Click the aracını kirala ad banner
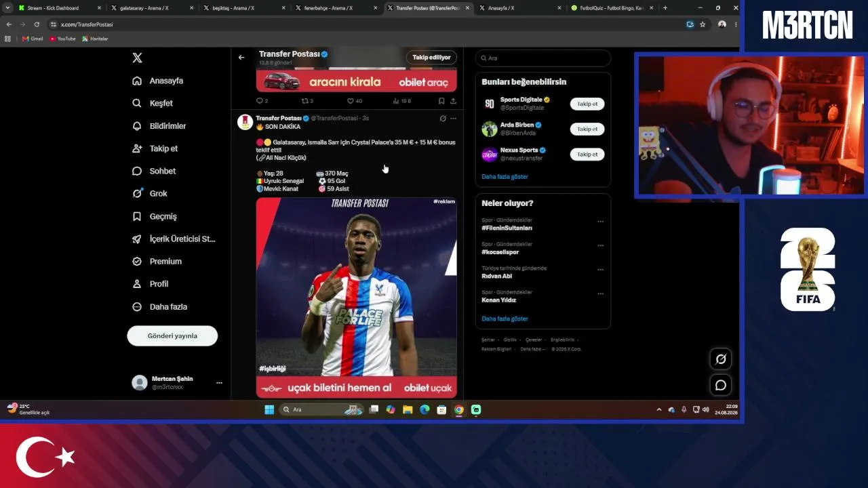This screenshot has height=488, width=868. point(356,81)
